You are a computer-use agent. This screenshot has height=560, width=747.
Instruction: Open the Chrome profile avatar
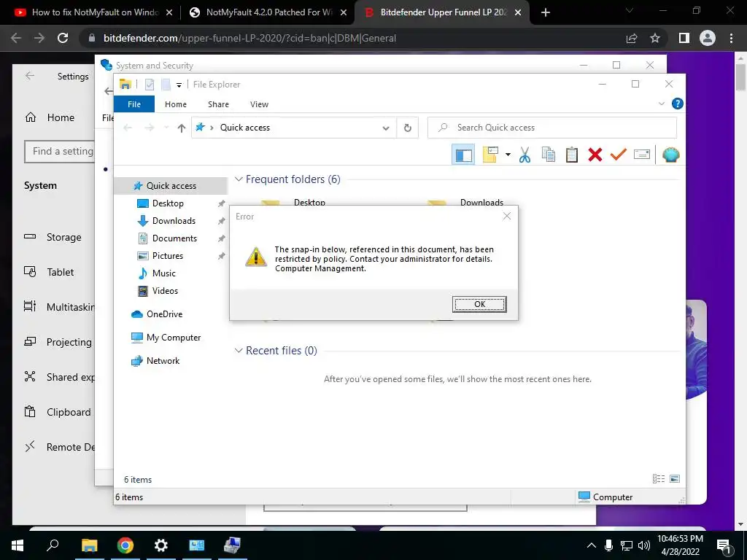click(x=708, y=38)
